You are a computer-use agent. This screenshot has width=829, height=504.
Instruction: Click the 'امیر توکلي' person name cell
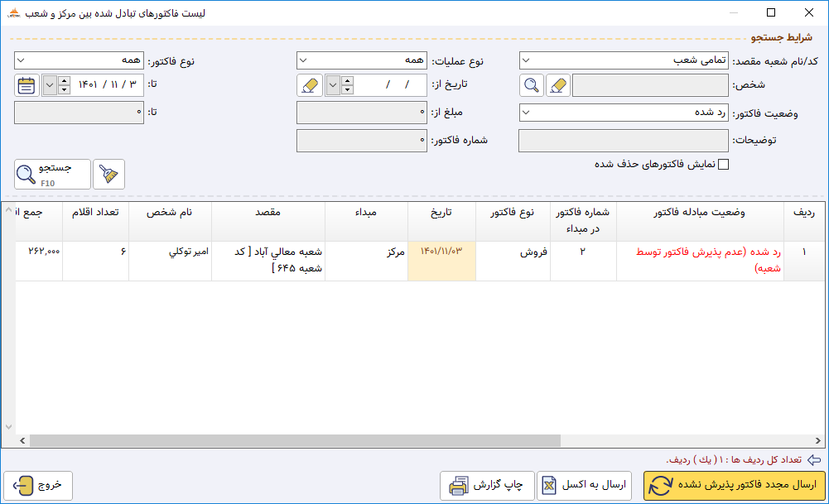170,261
